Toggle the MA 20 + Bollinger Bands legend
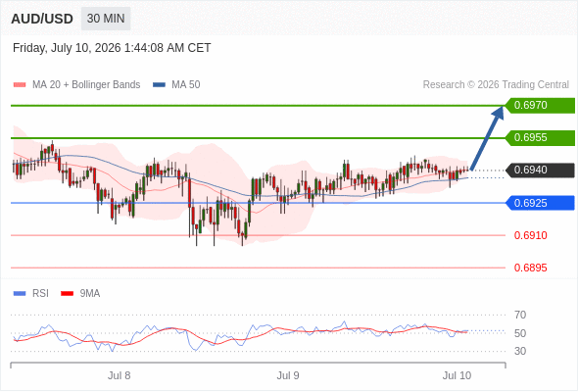This screenshot has height=392, width=578. pos(76,85)
